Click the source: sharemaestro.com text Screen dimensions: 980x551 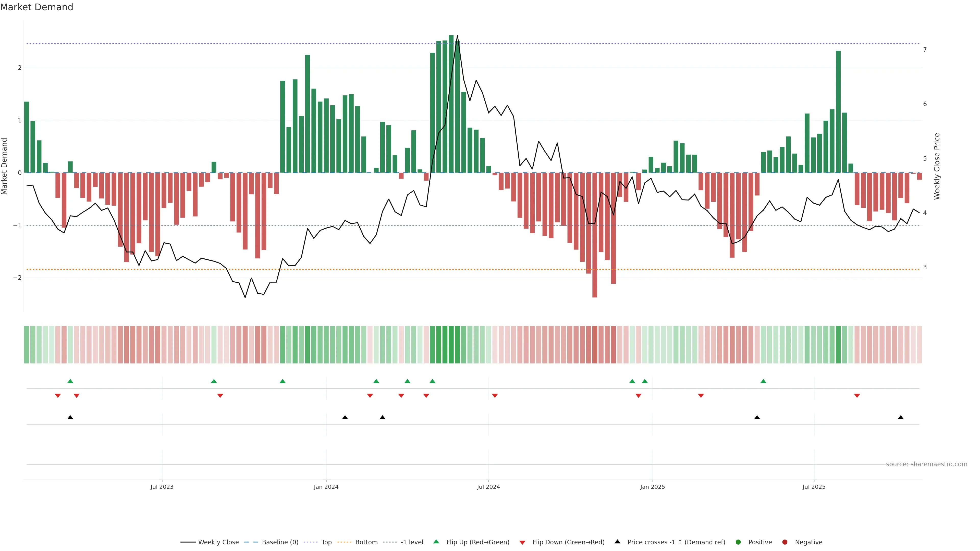point(926,464)
